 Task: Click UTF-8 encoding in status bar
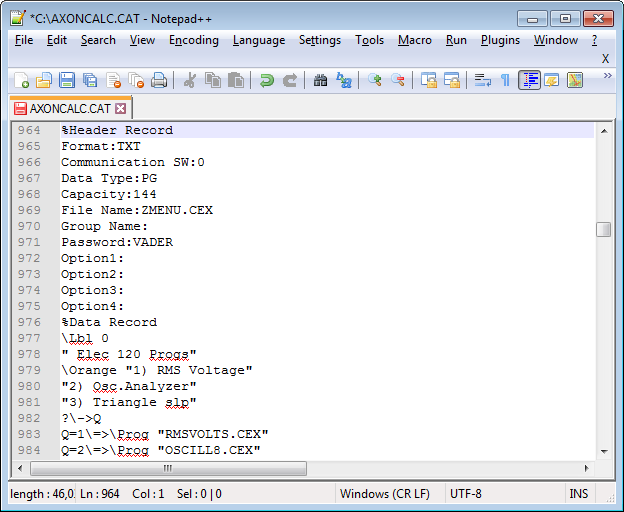pyautogui.click(x=466, y=494)
